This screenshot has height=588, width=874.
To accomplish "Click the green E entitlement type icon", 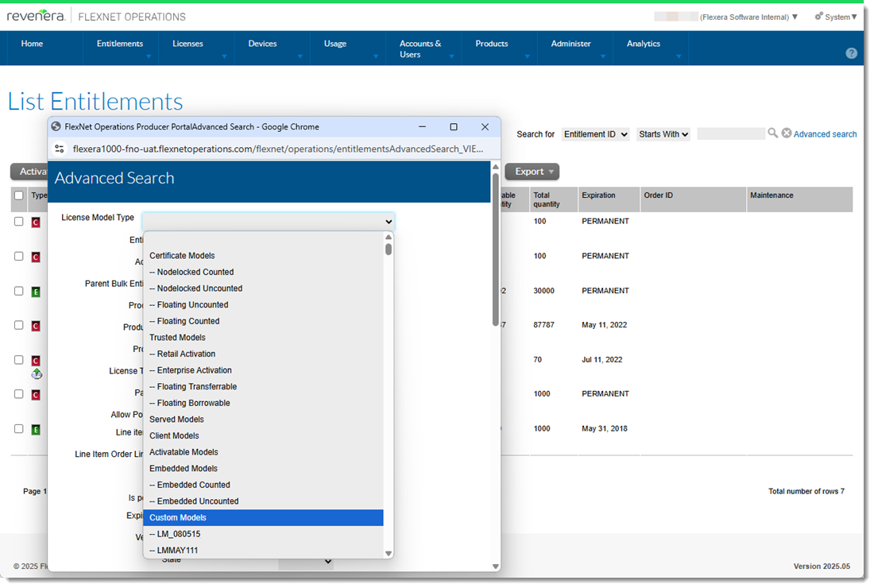I will click(36, 292).
